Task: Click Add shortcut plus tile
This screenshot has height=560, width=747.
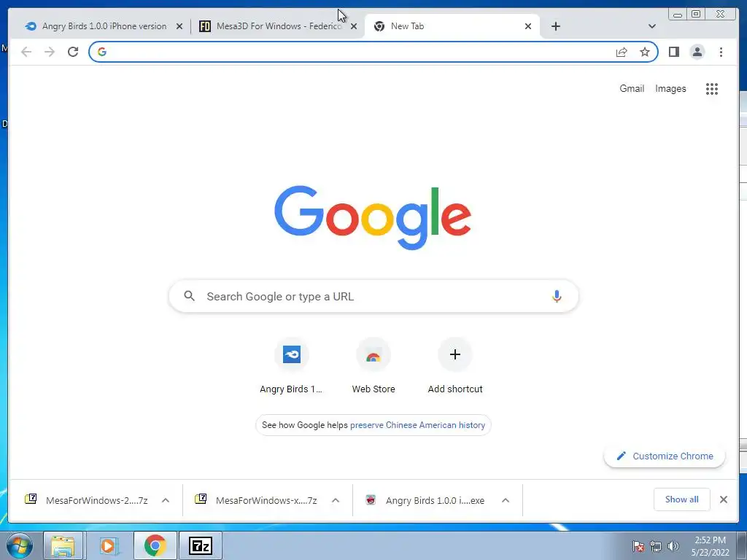Action: pyautogui.click(x=455, y=366)
